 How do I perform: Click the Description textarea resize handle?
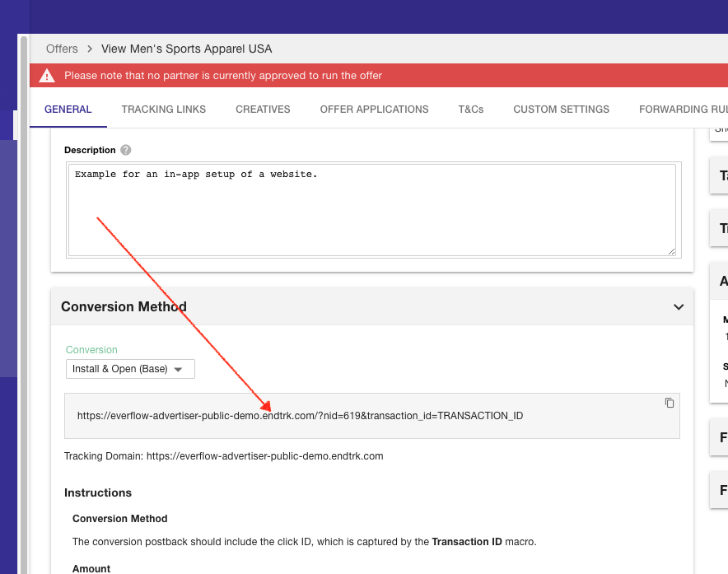(671, 251)
